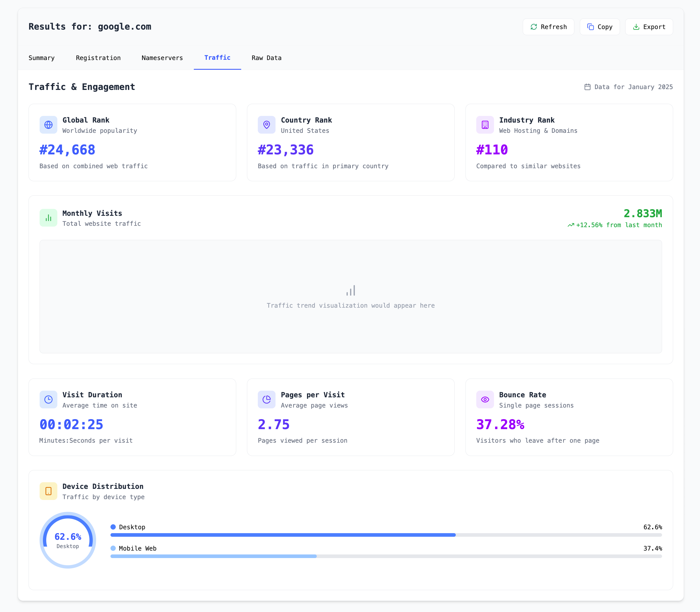Click the Export button
Image resolution: width=700 pixels, height=612 pixels.
pos(649,27)
